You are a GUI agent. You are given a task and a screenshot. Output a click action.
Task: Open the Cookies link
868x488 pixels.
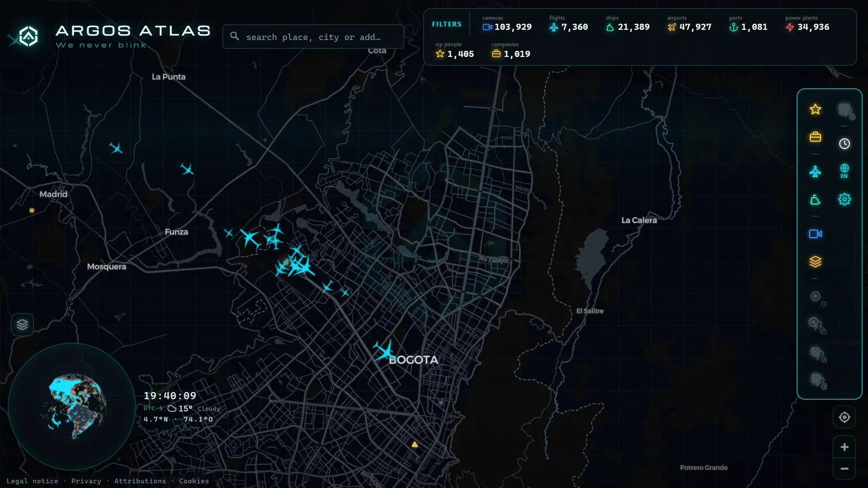[x=194, y=481]
